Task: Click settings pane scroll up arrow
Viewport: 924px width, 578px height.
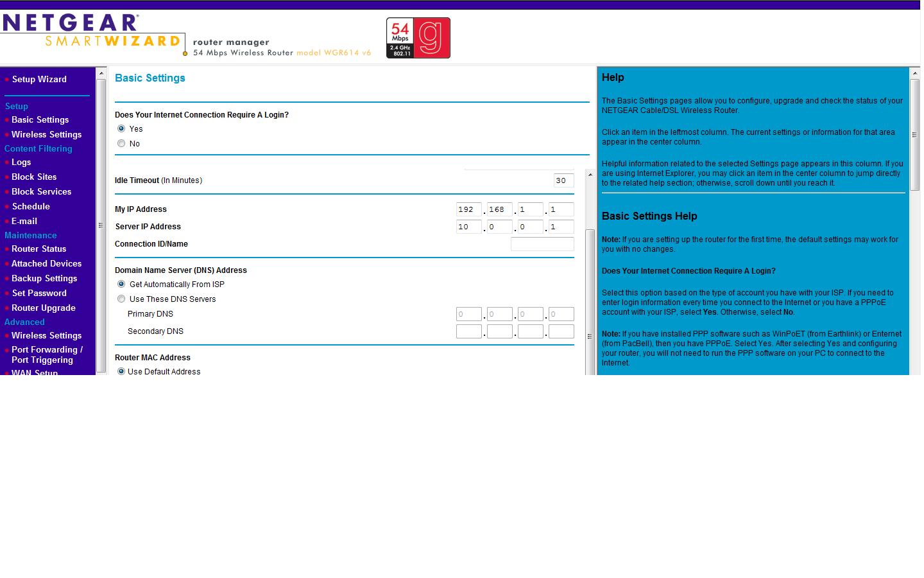Action: (590, 175)
